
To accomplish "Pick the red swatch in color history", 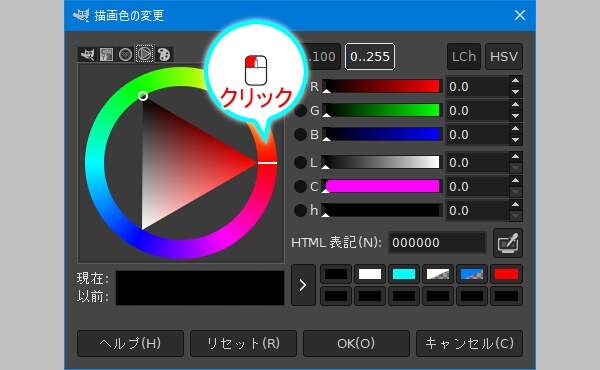I will point(506,274).
